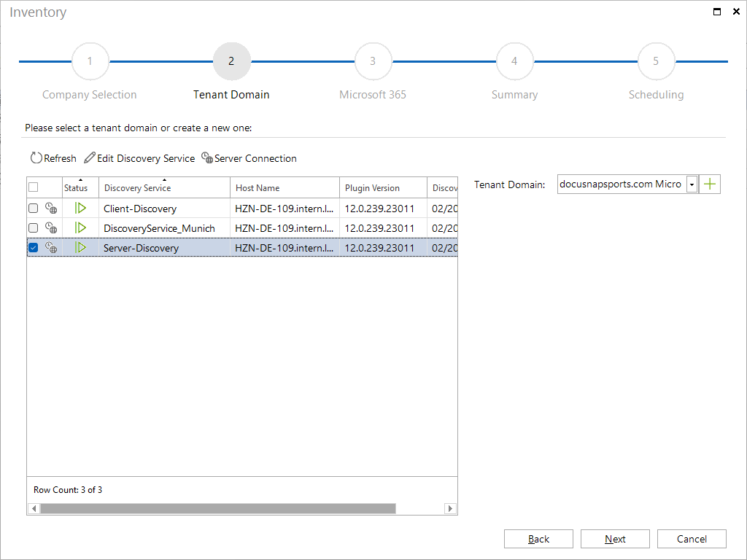Sort by the Status column header
Viewport: 747px width, 560px height.
[80, 187]
